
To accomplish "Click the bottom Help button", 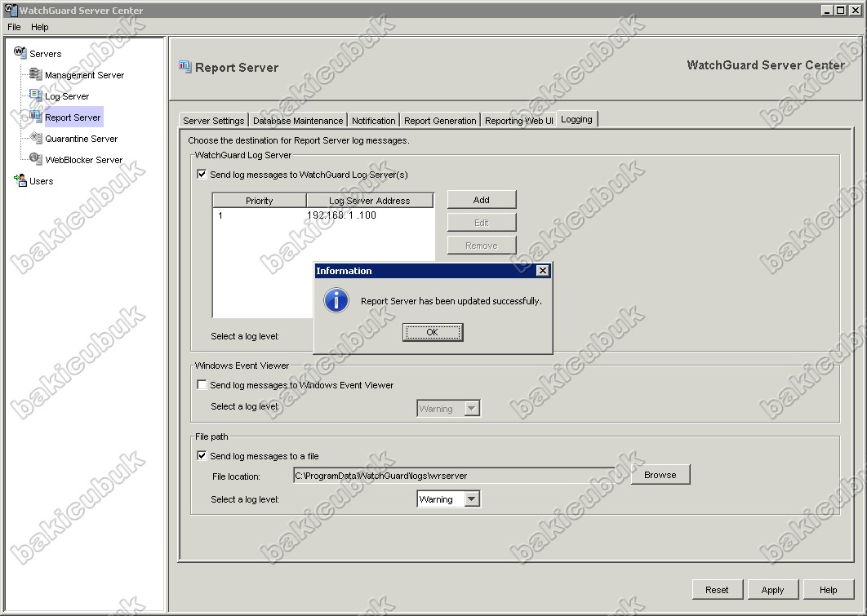I will tap(829, 589).
